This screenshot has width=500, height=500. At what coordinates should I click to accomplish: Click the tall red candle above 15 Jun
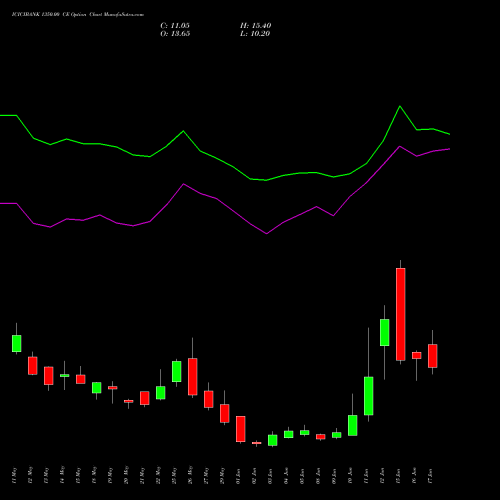pos(401,314)
